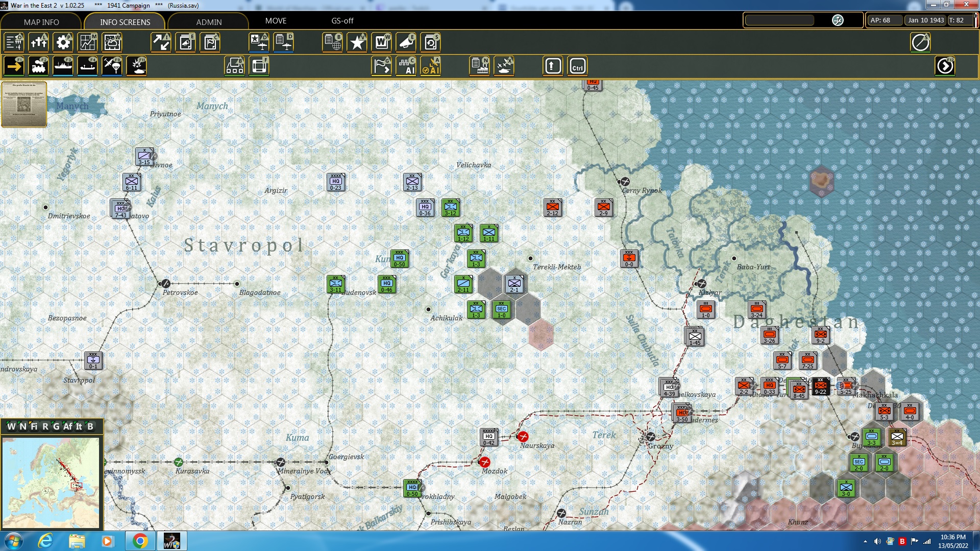Click the end turn (F12) arrow button
Image resolution: width=980 pixels, height=551 pixels.
click(945, 66)
